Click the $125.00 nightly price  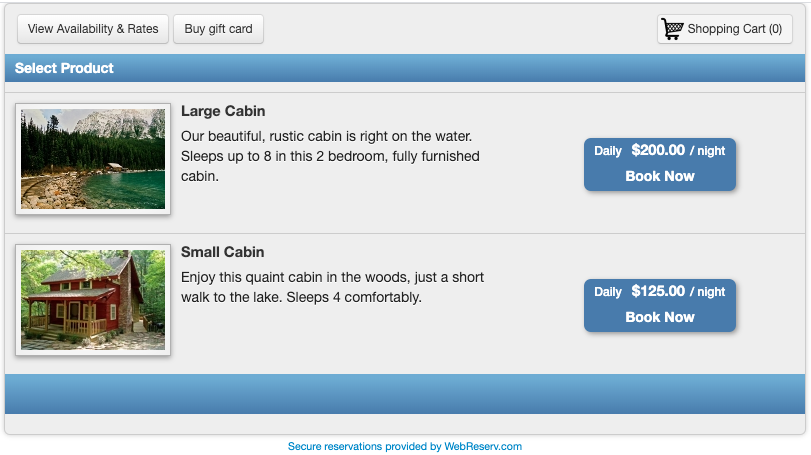(x=658, y=291)
